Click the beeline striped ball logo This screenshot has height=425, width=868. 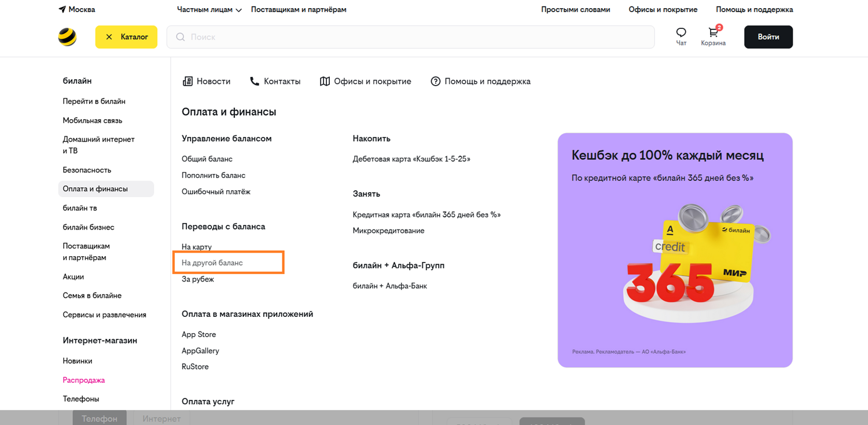[x=67, y=37]
